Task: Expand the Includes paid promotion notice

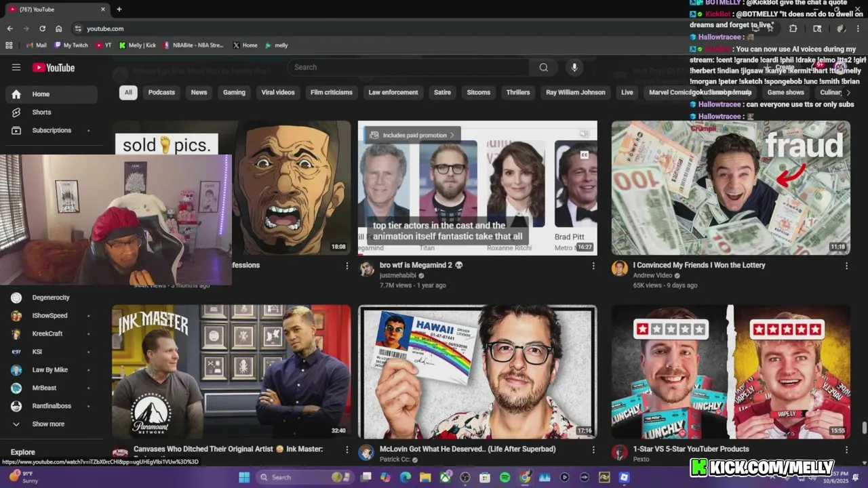Action: coord(412,135)
